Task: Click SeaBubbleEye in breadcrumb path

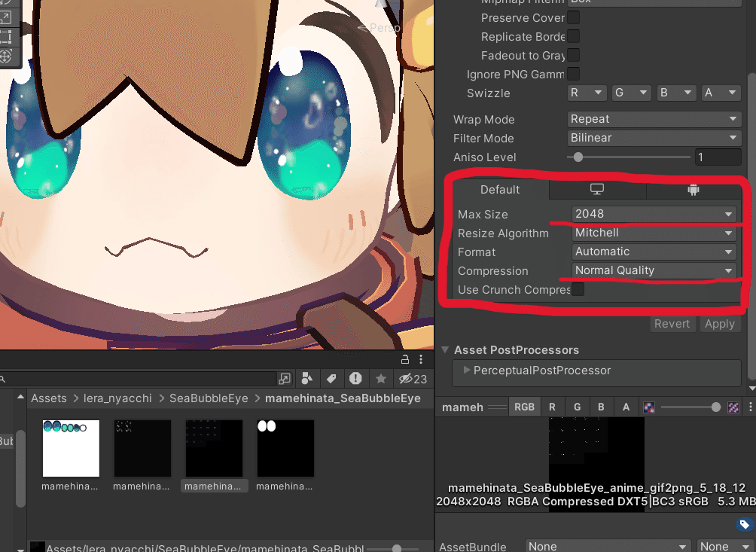Action: (x=209, y=398)
